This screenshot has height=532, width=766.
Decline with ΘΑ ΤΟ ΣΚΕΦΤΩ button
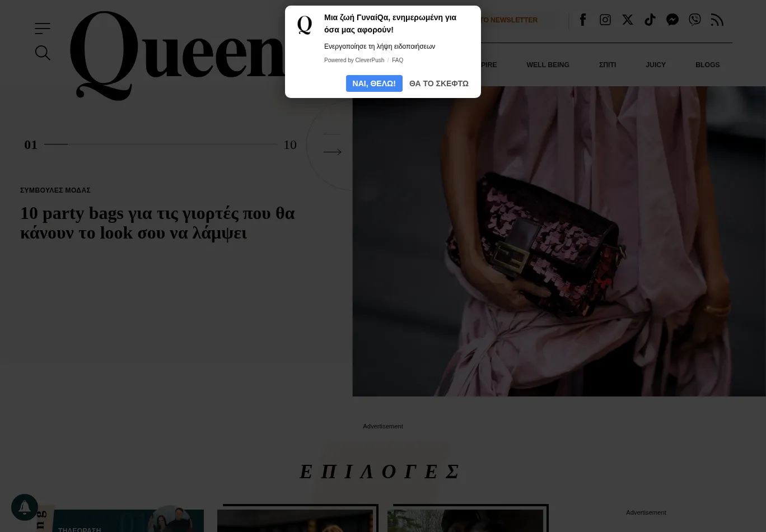coord(439,83)
